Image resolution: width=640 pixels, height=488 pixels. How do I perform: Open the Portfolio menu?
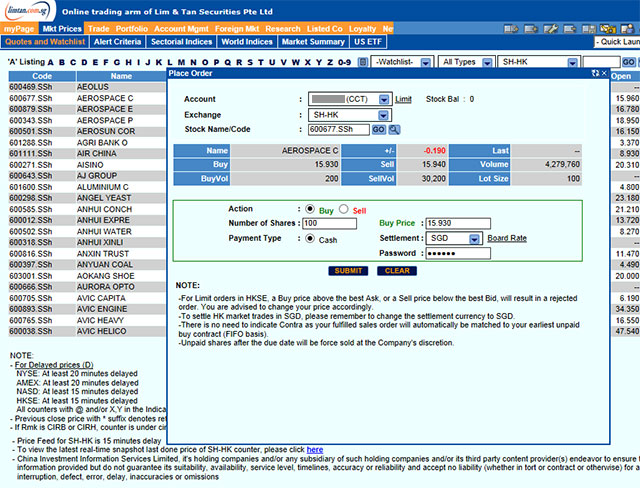(x=131, y=29)
